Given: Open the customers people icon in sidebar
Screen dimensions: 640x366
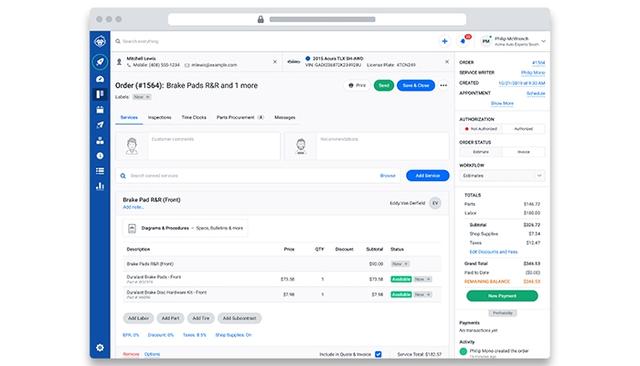Looking at the screenshot, I should (x=100, y=140).
